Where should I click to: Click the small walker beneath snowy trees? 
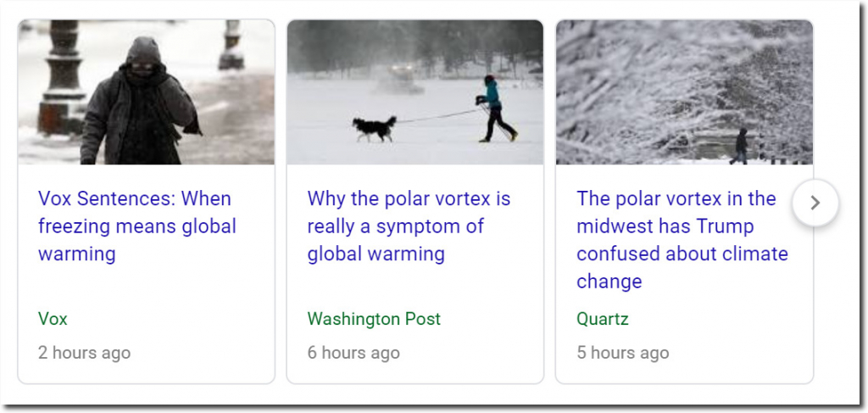739,146
